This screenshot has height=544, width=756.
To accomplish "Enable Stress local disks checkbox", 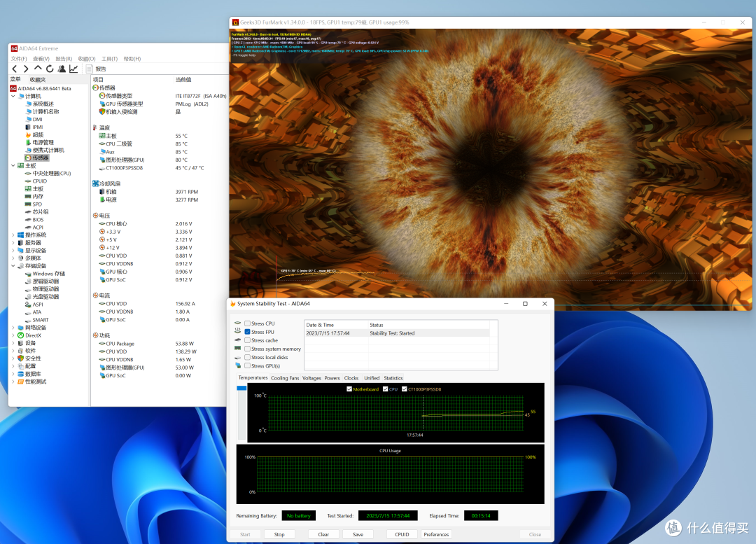I will pos(247,357).
